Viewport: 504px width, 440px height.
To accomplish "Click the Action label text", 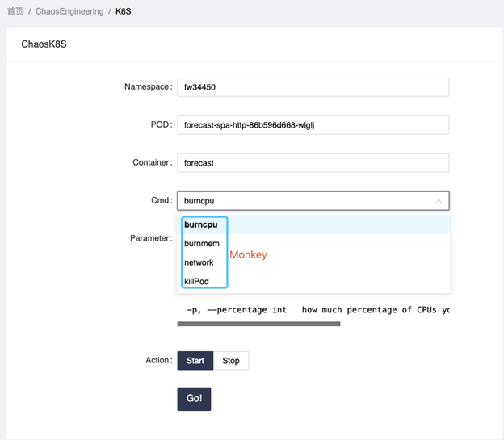I will tap(157, 360).
